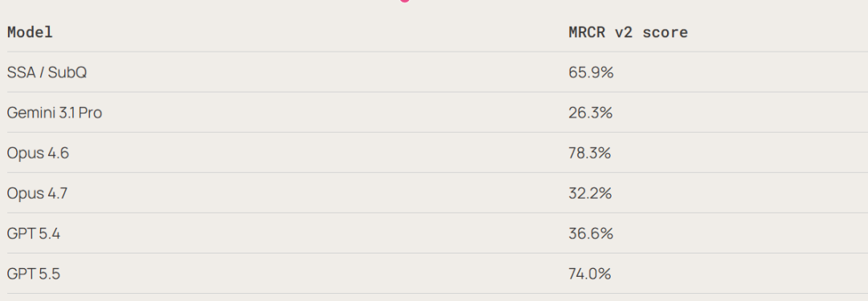
Task: Click the MRCR text in the header
Action: 587,32
